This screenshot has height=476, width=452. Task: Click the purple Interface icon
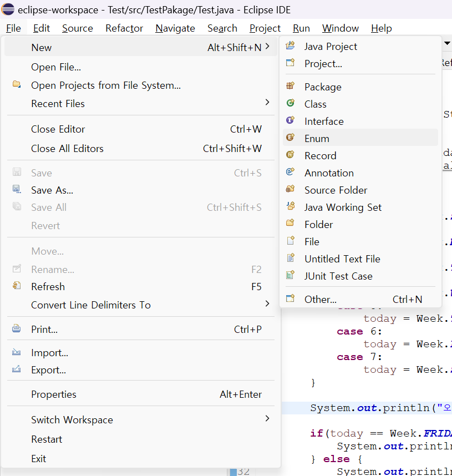coord(290,120)
